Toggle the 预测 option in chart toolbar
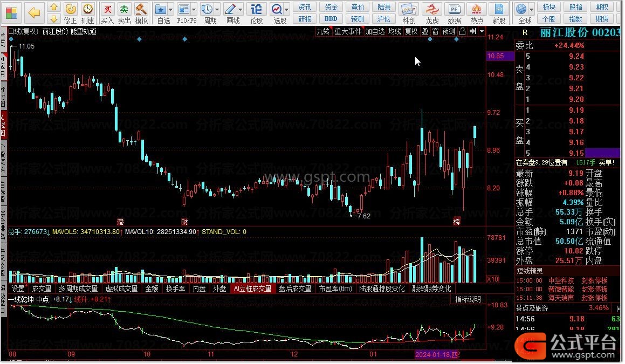625x364 pixels. click(449, 31)
